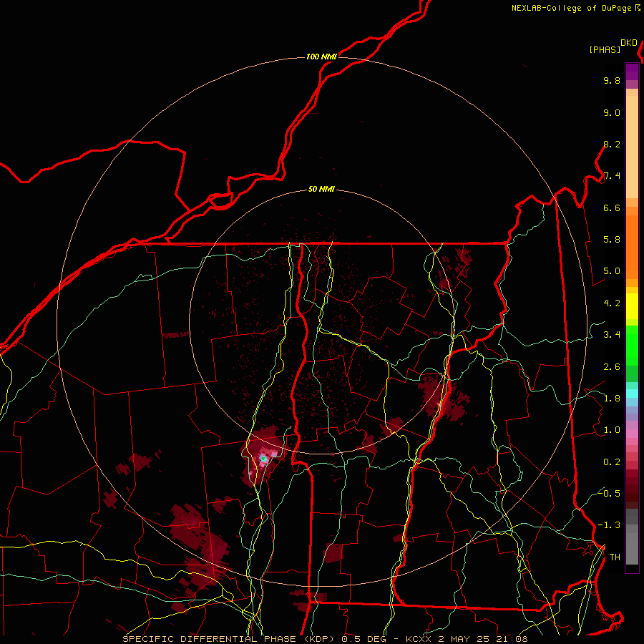
Task: Click the DKD legend title
Action: (629, 43)
